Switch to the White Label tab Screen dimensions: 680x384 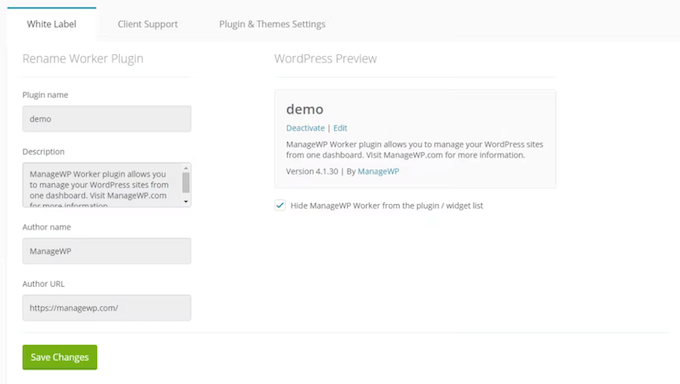click(x=52, y=24)
